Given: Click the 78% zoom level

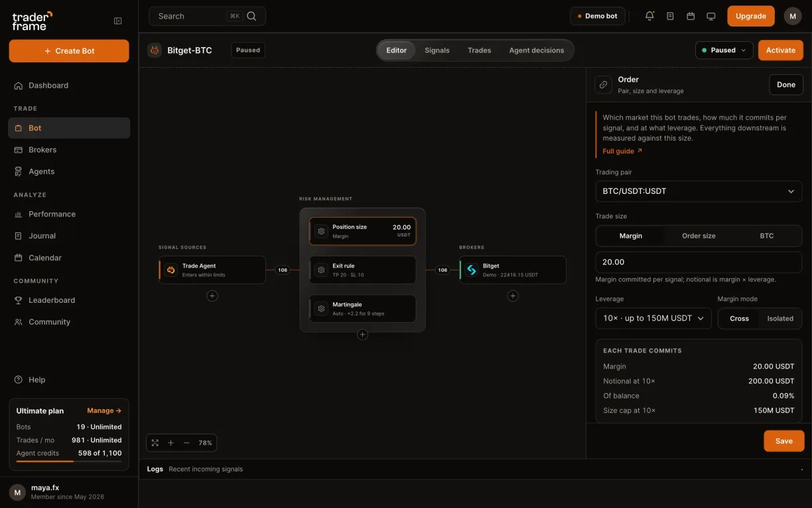Looking at the screenshot, I should click(205, 443).
